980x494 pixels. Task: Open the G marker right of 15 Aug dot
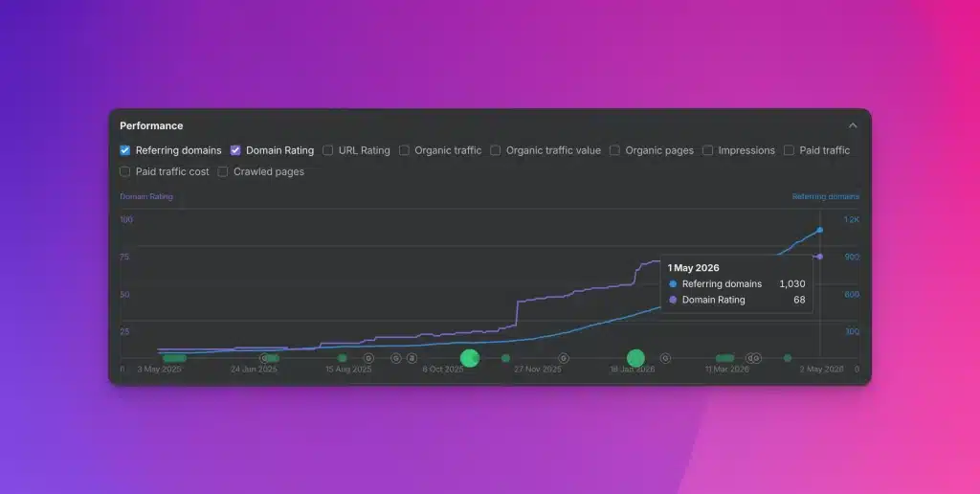pos(368,358)
